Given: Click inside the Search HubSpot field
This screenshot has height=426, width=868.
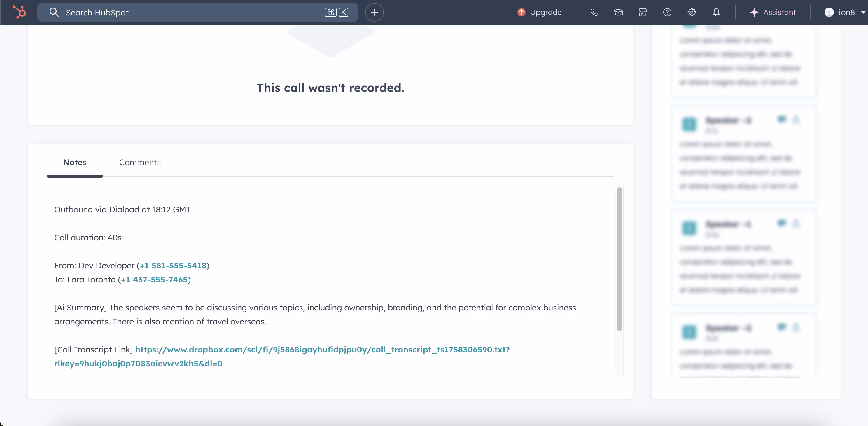Looking at the screenshot, I should pyautogui.click(x=169, y=13).
